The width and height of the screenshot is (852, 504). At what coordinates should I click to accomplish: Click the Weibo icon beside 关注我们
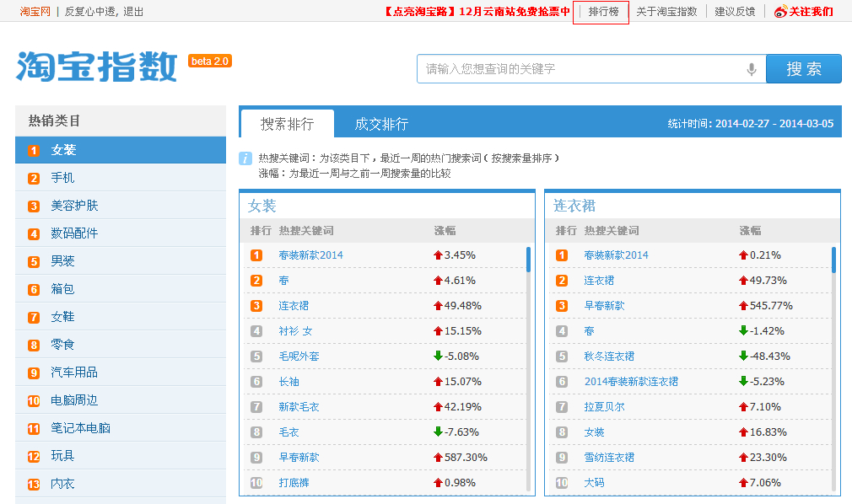click(x=780, y=12)
